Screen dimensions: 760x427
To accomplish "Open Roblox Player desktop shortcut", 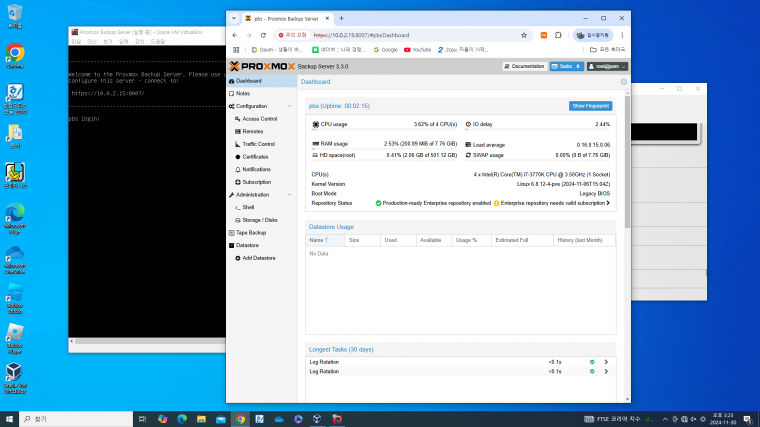I will [15, 339].
